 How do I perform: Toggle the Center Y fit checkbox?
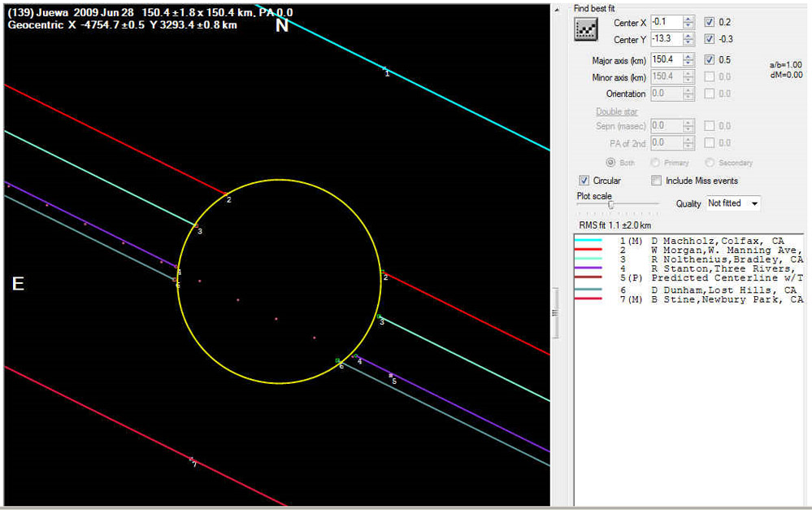click(710, 39)
